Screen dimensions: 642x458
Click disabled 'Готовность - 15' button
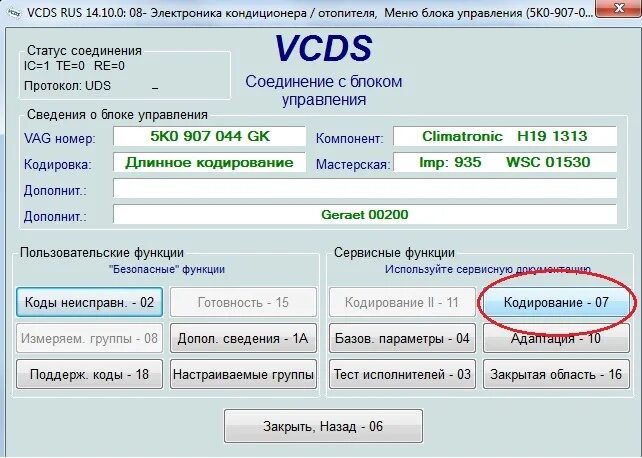(x=243, y=302)
